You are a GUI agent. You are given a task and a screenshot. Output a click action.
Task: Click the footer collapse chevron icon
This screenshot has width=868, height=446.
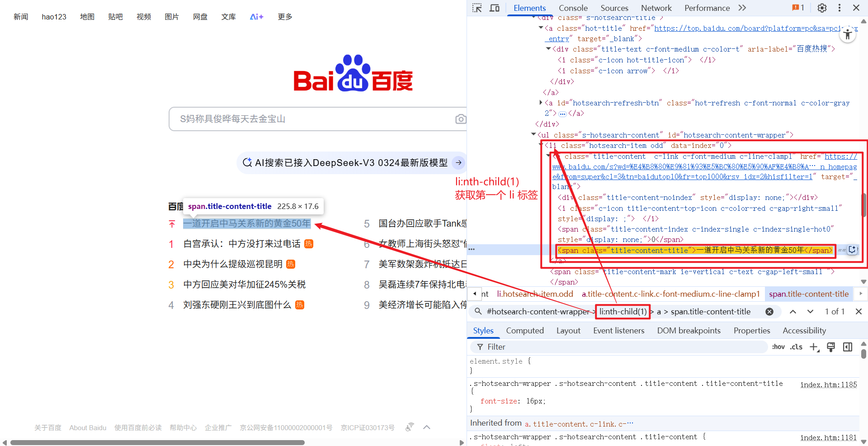click(x=426, y=427)
